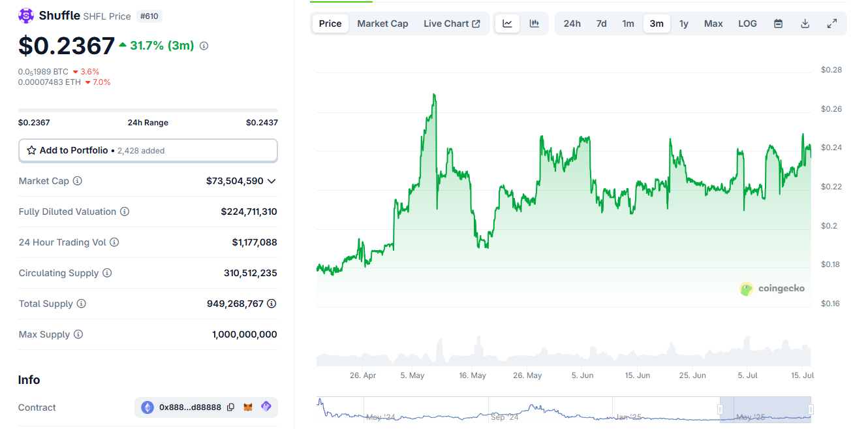Open the calendar date range icon
The width and height of the screenshot is (868, 429).
point(778,24)
